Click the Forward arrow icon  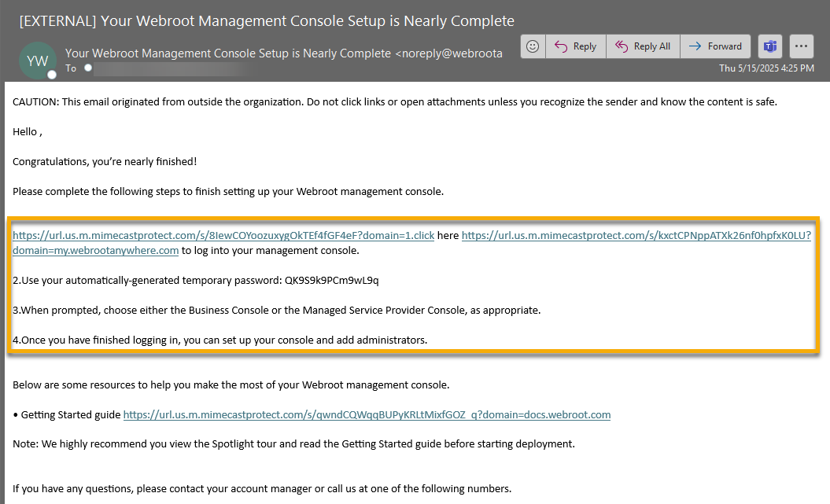tap(695, 46)
